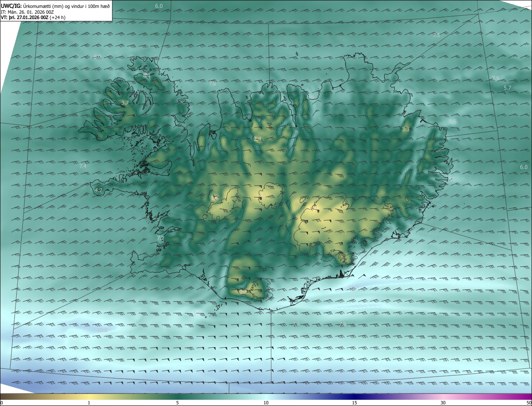
Task: Click the 4.2 value label on Snæfellsnes peninsula
Action: pos(99,190)
